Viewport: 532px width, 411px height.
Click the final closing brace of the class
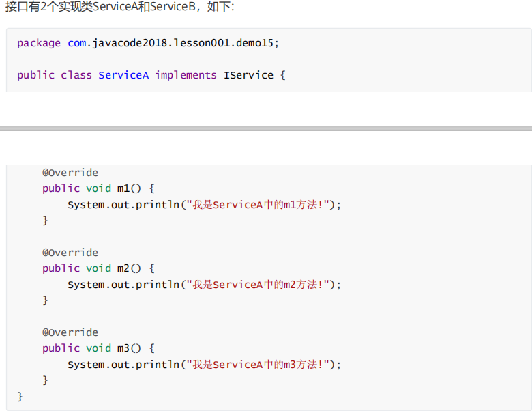(x=20, y=396)
